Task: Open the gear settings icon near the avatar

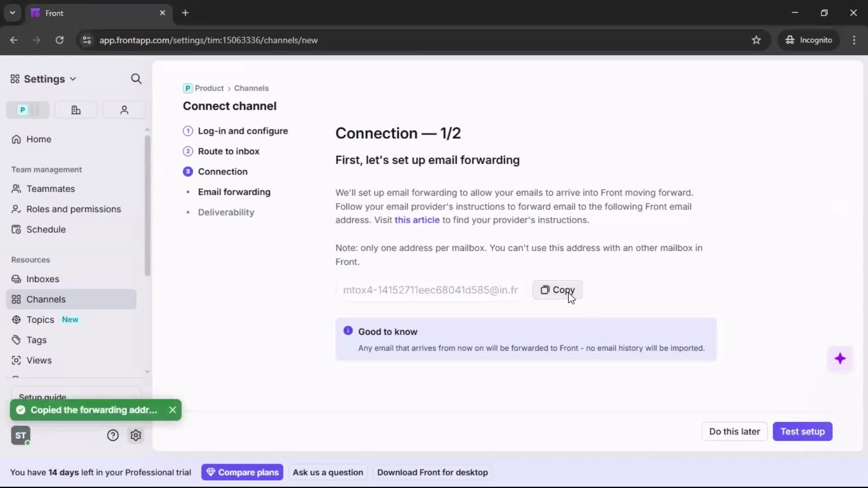Action: [x=136, y=435]
